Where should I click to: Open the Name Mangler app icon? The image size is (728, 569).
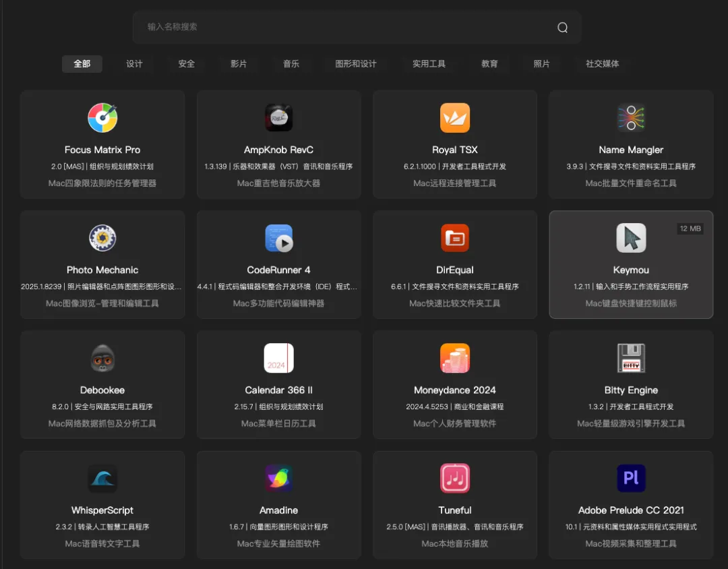pyautogui.click(x=631, y=118)
